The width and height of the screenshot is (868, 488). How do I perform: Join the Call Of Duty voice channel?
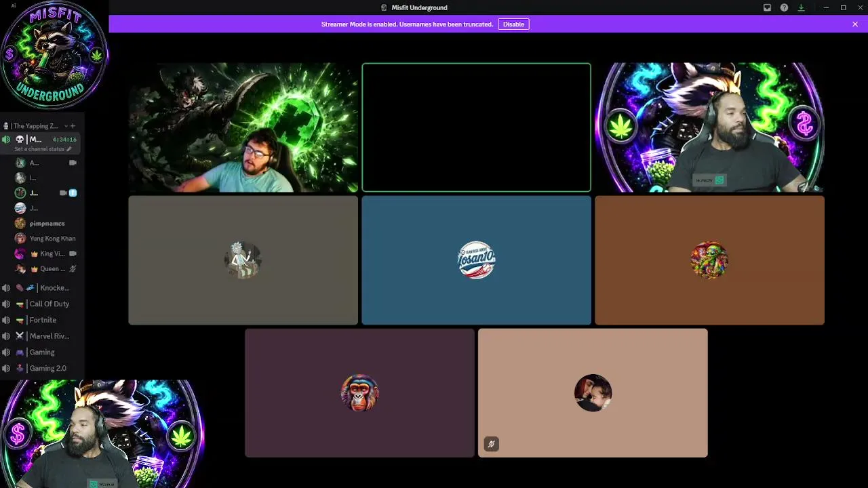click(x=41, y=304)
